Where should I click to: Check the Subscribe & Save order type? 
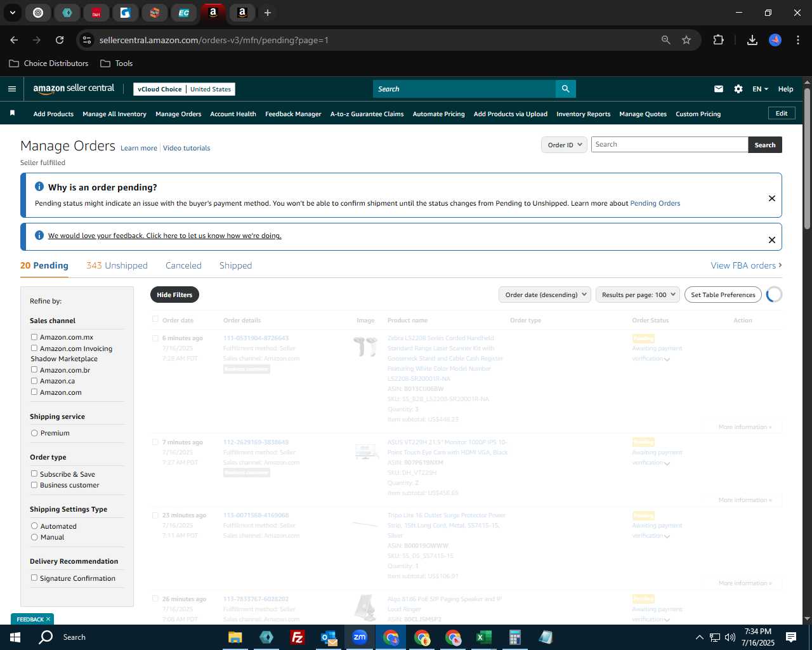click(34, 474)
